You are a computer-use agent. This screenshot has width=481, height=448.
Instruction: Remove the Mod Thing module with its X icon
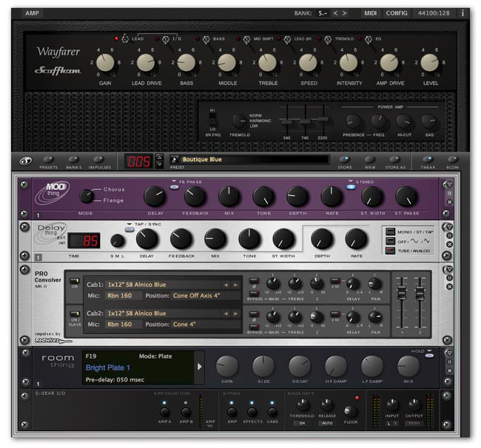pos(449,202)
